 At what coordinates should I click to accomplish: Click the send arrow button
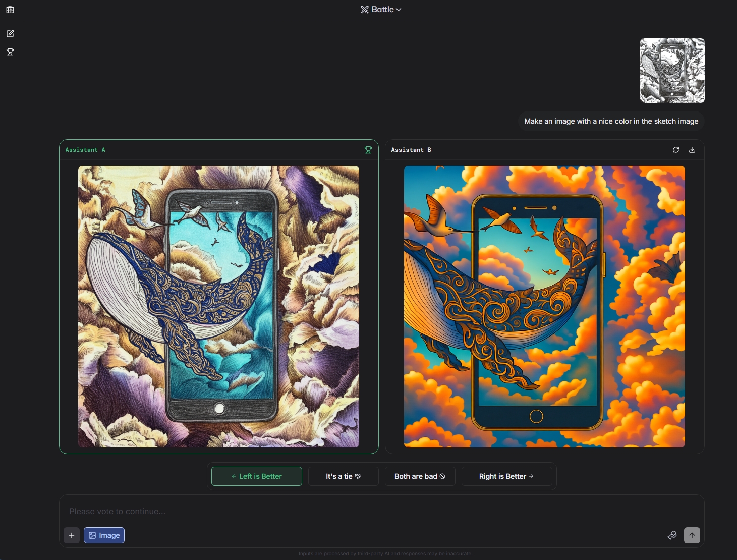pos(692,535)
